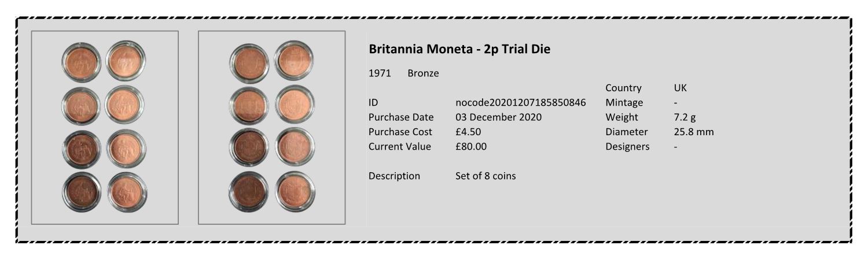Image resolution: width=868 pixels, height=260 pixels.
Task: Select the Britannia Moneta - 2p Trial Die title
Action: (x=459, y=49)
